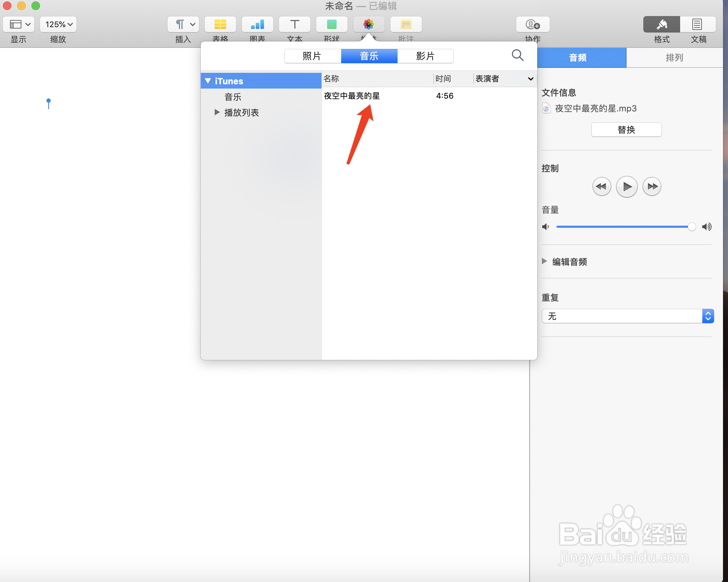Screen dimensions: 728x582
Task: Sort by 时间 column header
Action: (453, 79)
